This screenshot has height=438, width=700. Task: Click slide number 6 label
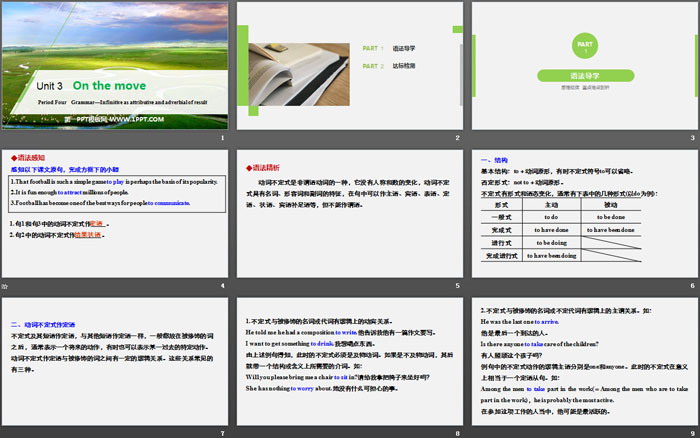click(692, 285)
